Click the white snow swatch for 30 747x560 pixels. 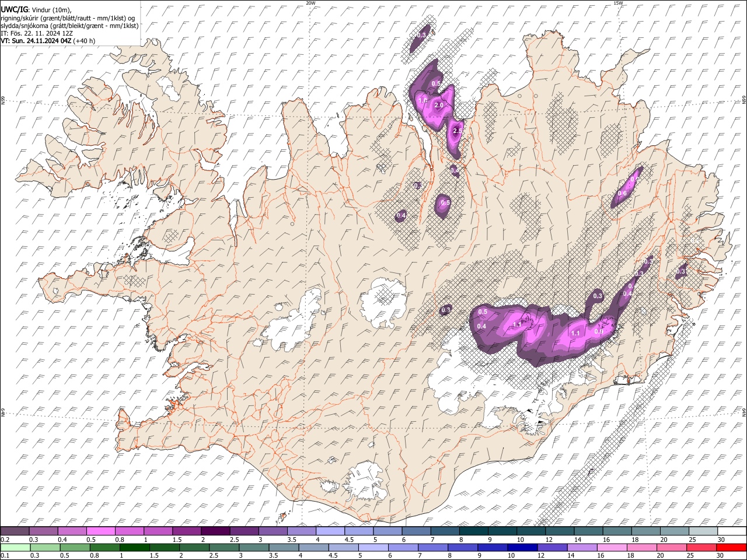(x=732, y=531)
